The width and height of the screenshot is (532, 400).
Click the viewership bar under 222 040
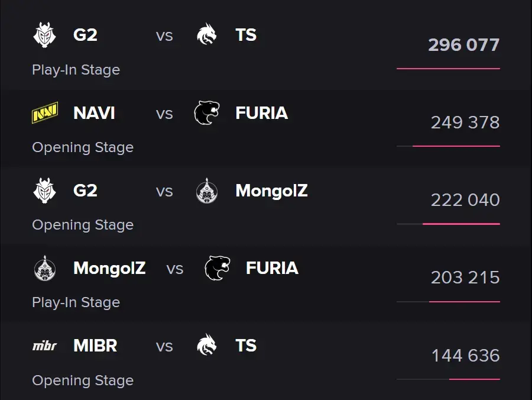pos(448,224)
